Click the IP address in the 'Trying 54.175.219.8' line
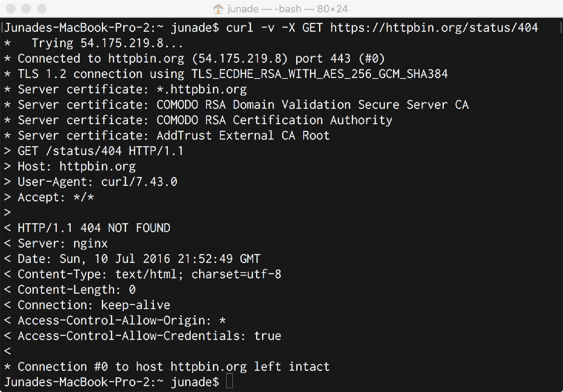Screen dimensions: 563x392 click(x=122, y=43)
